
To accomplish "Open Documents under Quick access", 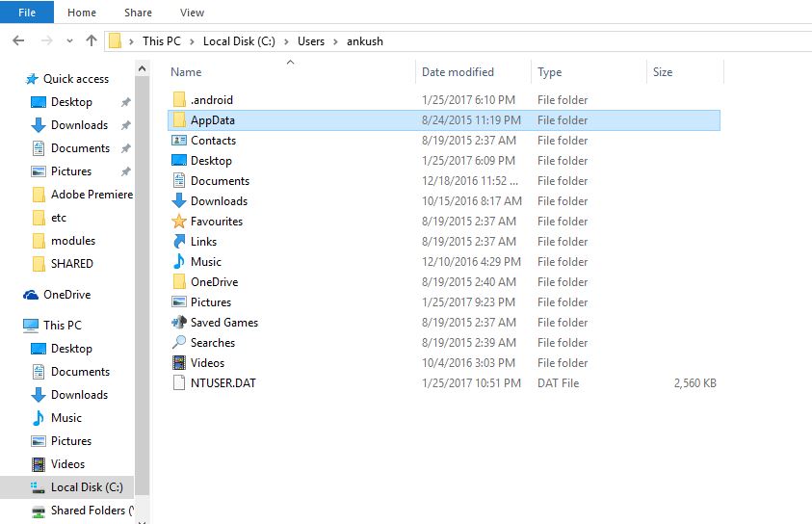I will (80, 148).
